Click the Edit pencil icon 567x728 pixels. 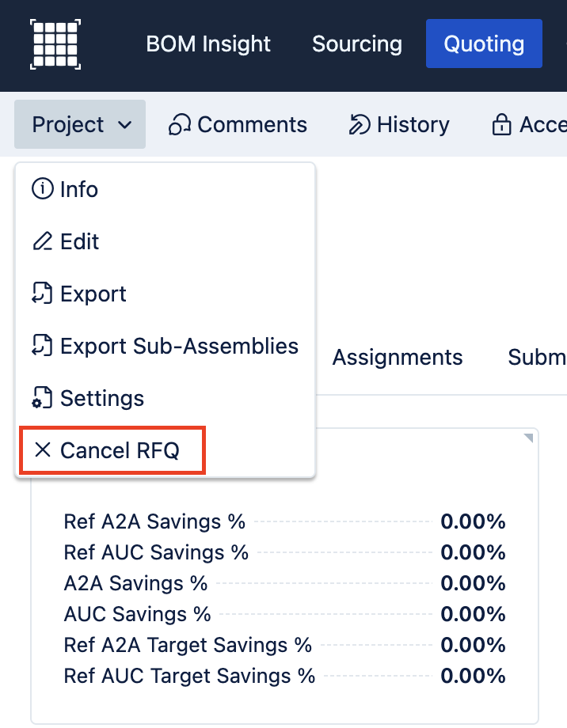(x=42, y=241)
